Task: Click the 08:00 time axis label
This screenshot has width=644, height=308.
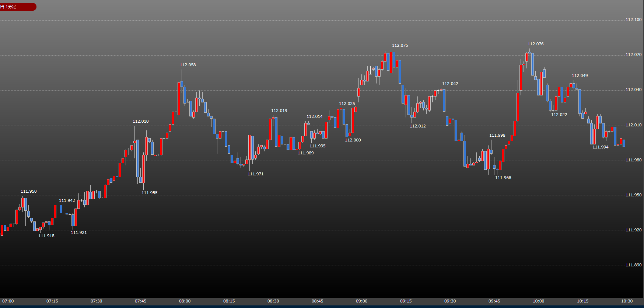Action: coord(185,301)
